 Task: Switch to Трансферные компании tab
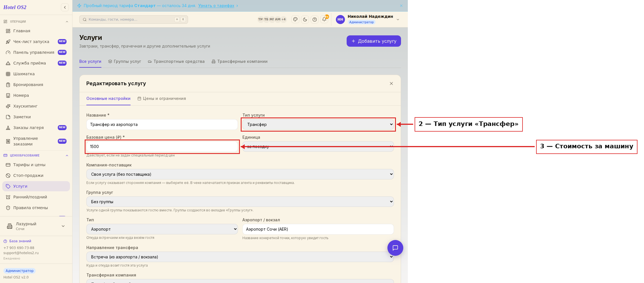point(239,61)
